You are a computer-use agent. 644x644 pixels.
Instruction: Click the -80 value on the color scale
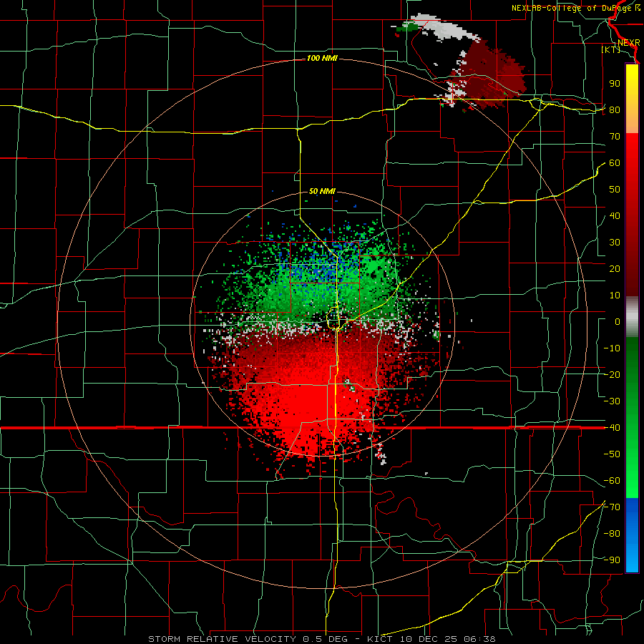point(612,534)
